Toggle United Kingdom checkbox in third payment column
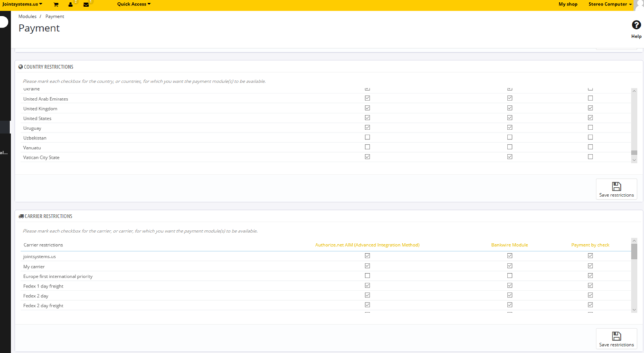The width and height of the screenshot is (644, 353). (x=591, y=108)
